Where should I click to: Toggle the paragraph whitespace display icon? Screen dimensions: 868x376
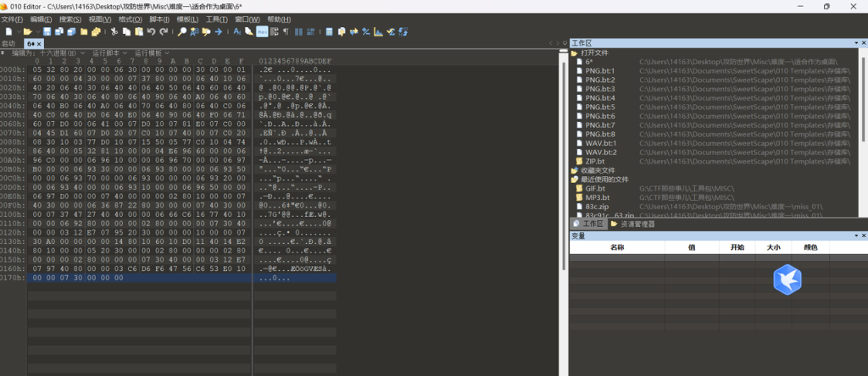[x=286, y=32]
